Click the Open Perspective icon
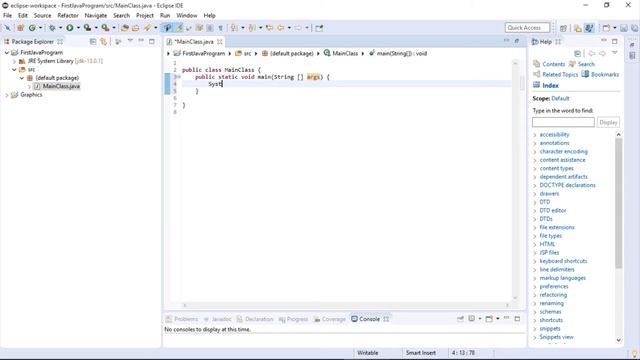This screenshot has width=640, height=360. pos(564,28)
